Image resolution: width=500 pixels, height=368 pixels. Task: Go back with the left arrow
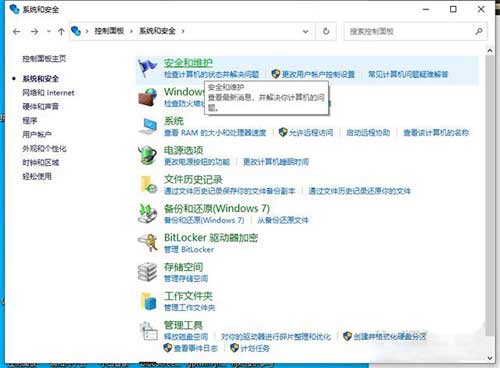(x=16, y=32)
